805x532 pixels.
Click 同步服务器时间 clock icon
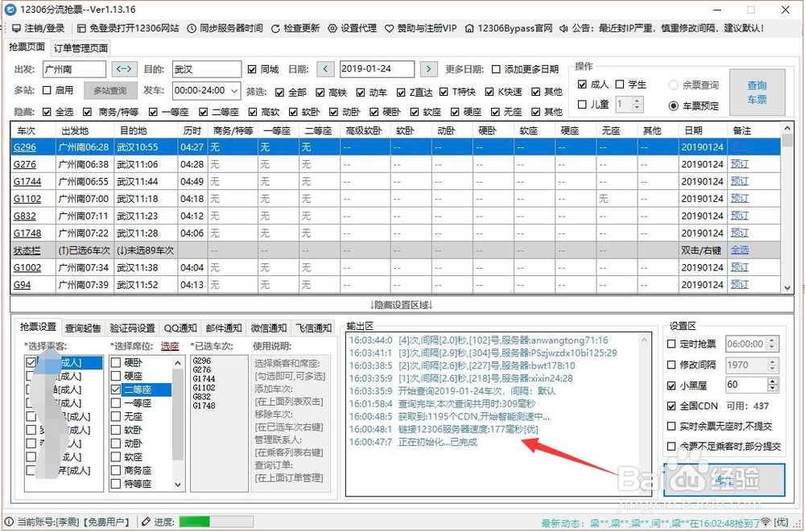(x=192, y=28)
